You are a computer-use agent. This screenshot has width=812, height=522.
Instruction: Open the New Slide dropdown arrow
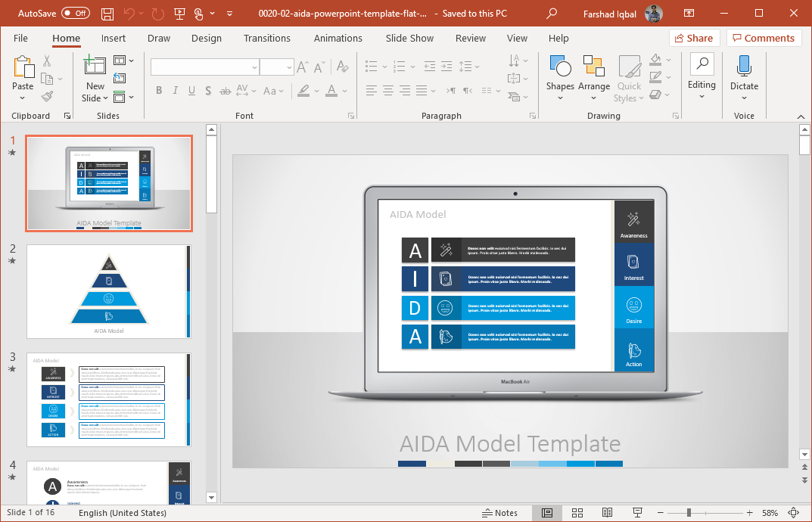[106, 98]
